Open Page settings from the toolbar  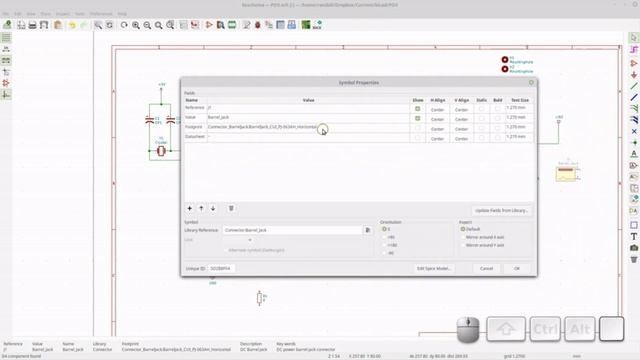[21, 25]
